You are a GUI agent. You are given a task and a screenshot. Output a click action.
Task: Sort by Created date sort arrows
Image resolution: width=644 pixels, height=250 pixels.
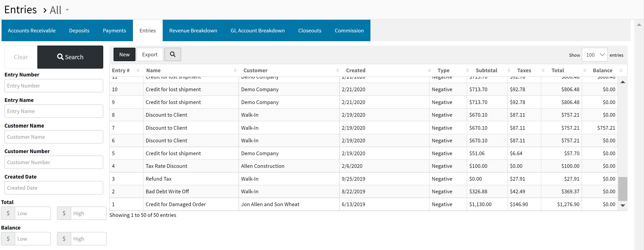pyautogui.click(x=429, y=70)
